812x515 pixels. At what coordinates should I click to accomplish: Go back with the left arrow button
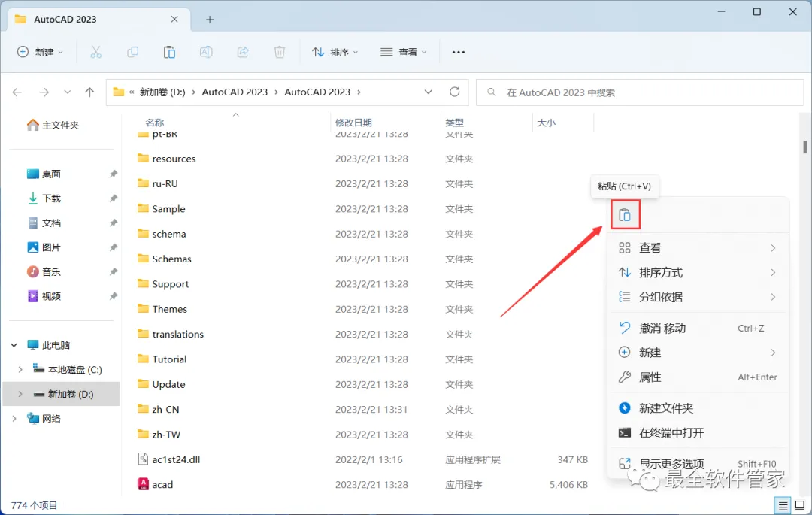(x=17, y=92)
